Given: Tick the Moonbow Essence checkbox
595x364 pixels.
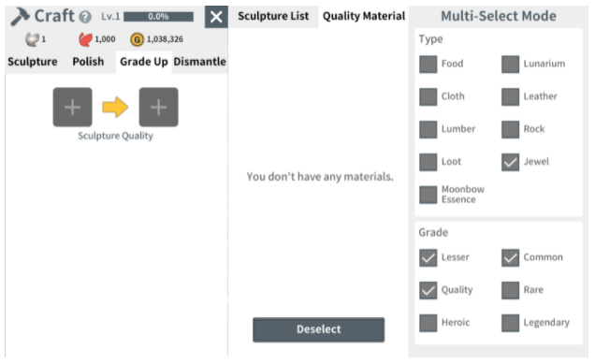Looking at the screenshot, I should click(x=428, y=195).
